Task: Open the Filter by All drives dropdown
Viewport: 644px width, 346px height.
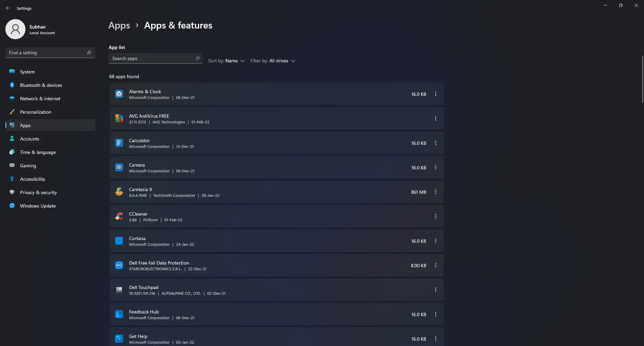Action: (x=273, y=61)
